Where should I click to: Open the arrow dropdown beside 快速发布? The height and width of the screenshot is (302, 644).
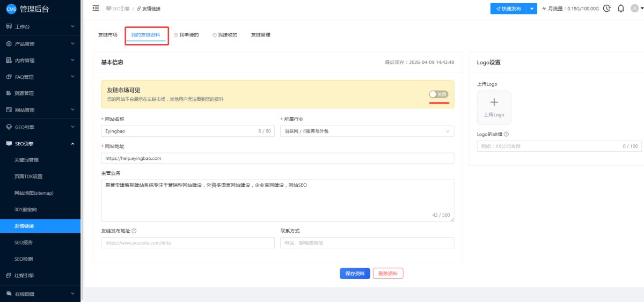pos(532,9)
